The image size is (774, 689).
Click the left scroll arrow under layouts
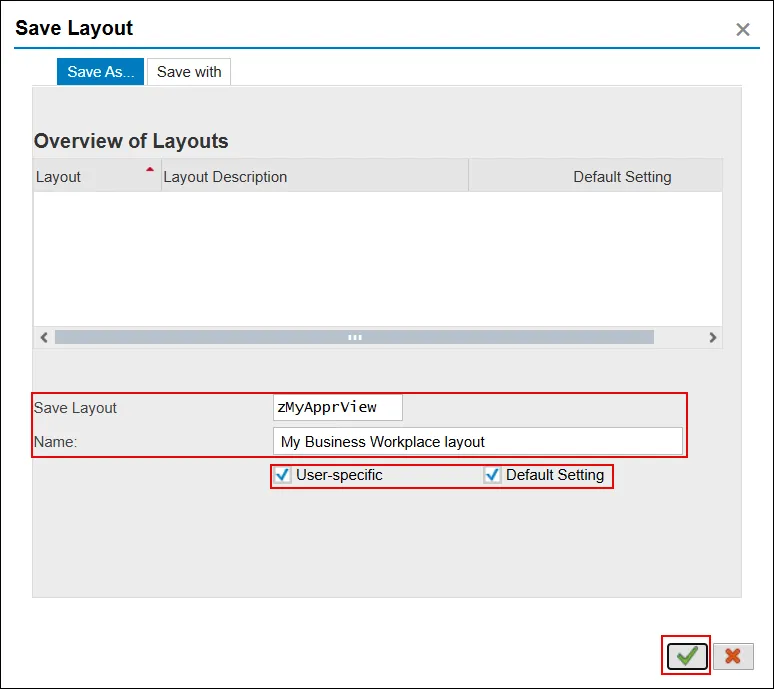point(44,338)
